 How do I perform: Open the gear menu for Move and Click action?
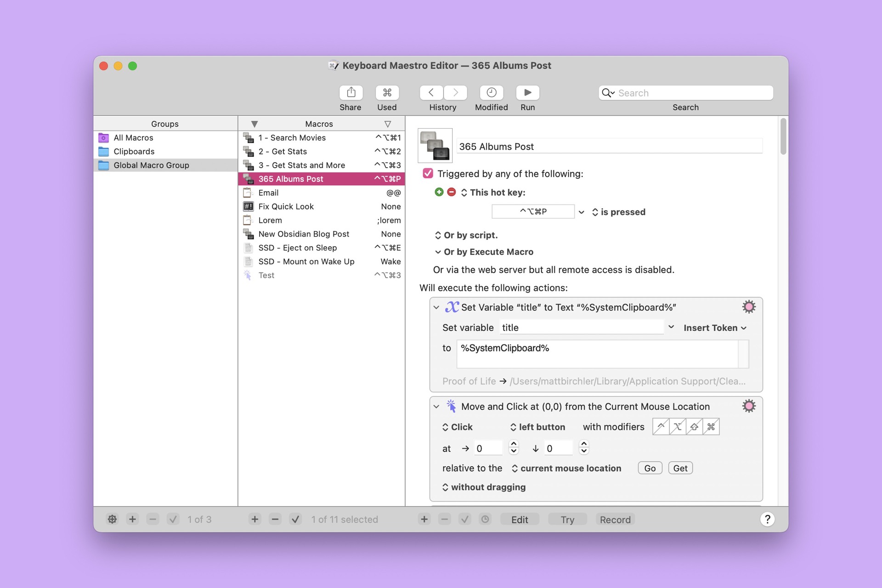[x=749, y=406]
